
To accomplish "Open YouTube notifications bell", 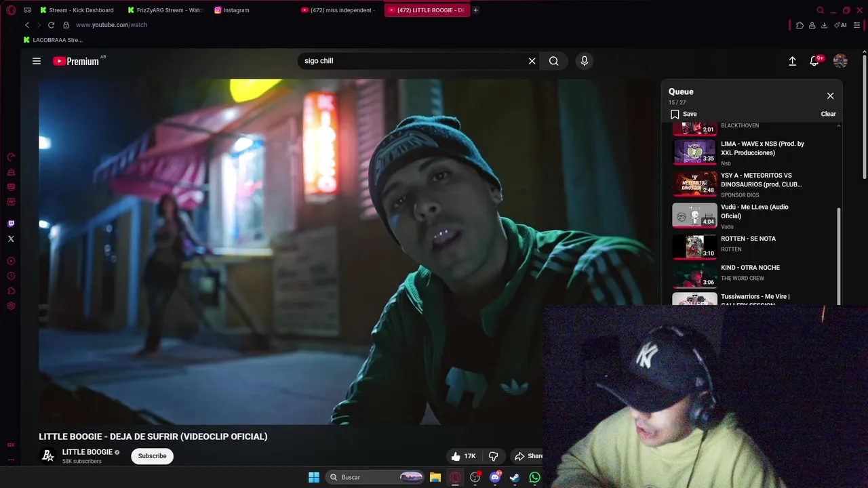I will tap(815, 61).
